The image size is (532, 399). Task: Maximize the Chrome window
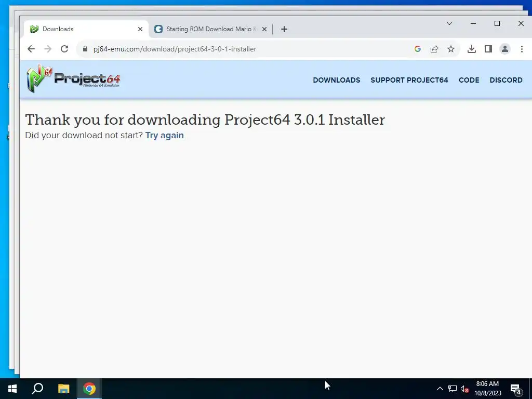click(497, 23)
